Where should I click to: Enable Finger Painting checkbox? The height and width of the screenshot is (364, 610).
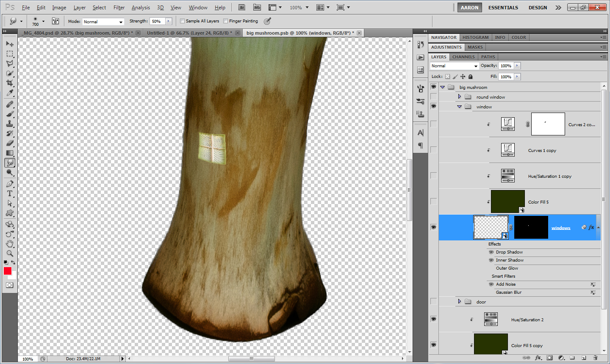pyautogui.click(x=226, y=21)
